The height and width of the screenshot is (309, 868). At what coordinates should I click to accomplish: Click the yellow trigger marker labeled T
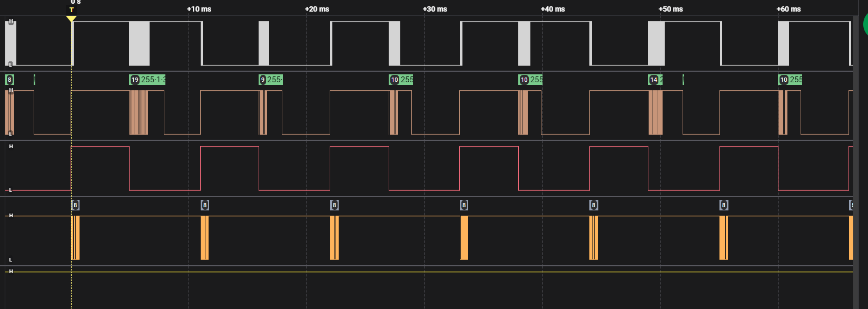tap(72, 11)
